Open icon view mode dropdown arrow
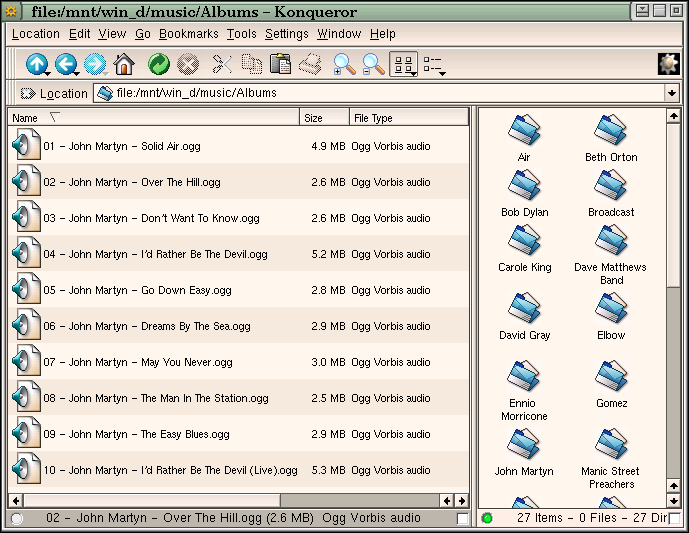Viewport: 689px width, 533px height. click(x=414, y=74)
